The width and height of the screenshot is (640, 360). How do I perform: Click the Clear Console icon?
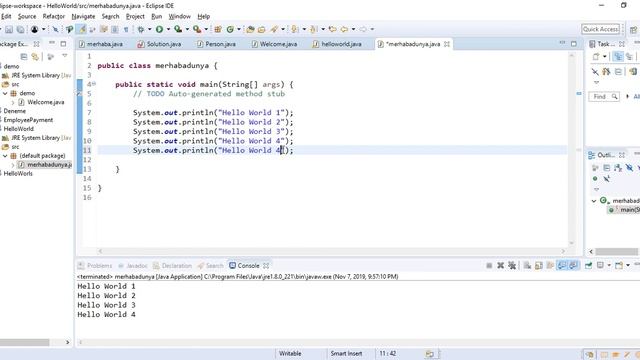[527, 266]
